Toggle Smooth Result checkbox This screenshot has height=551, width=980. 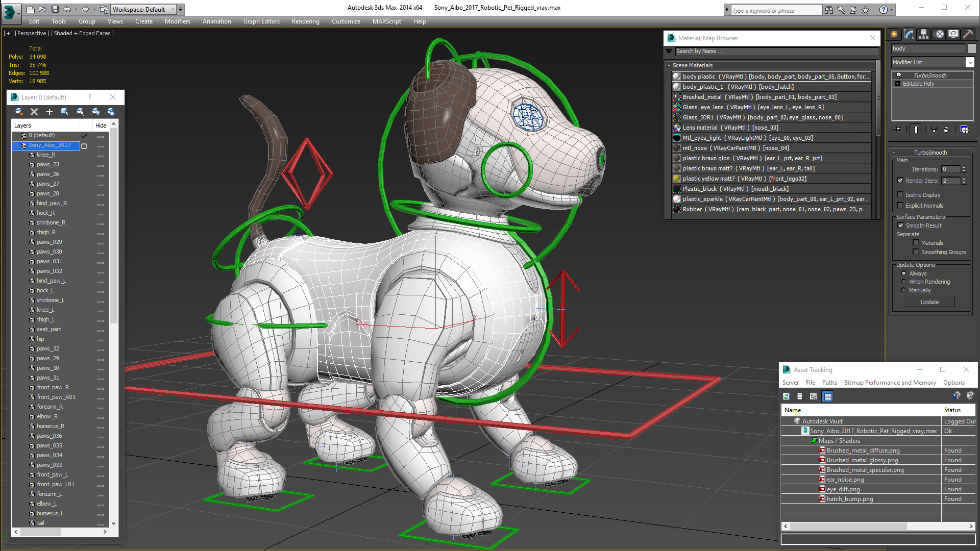(901, 226)
